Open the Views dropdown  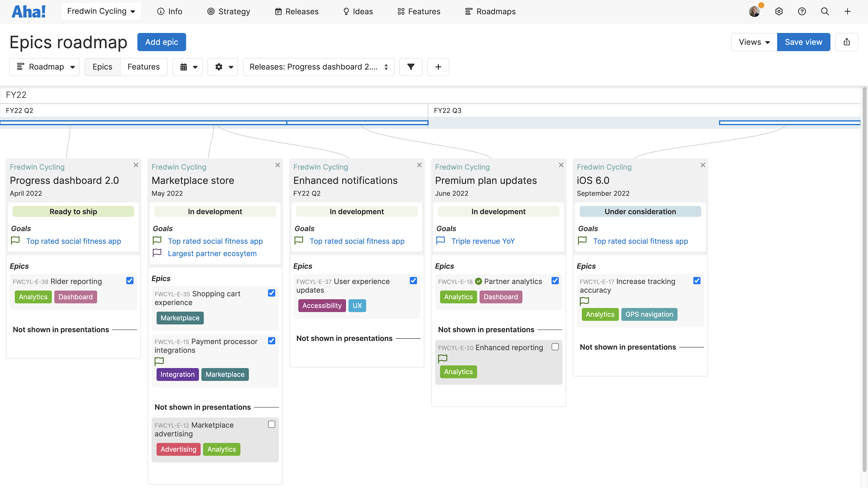coord(753,42)
